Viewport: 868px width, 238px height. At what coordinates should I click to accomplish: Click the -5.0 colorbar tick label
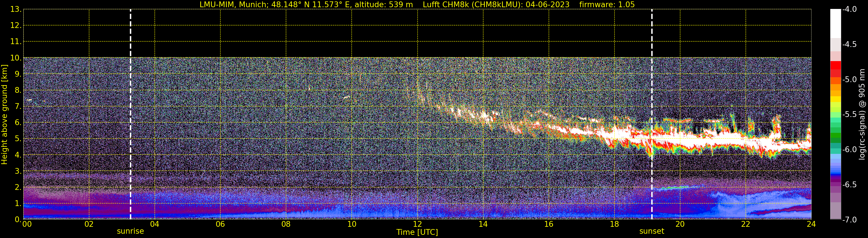(x=849, y=80)
